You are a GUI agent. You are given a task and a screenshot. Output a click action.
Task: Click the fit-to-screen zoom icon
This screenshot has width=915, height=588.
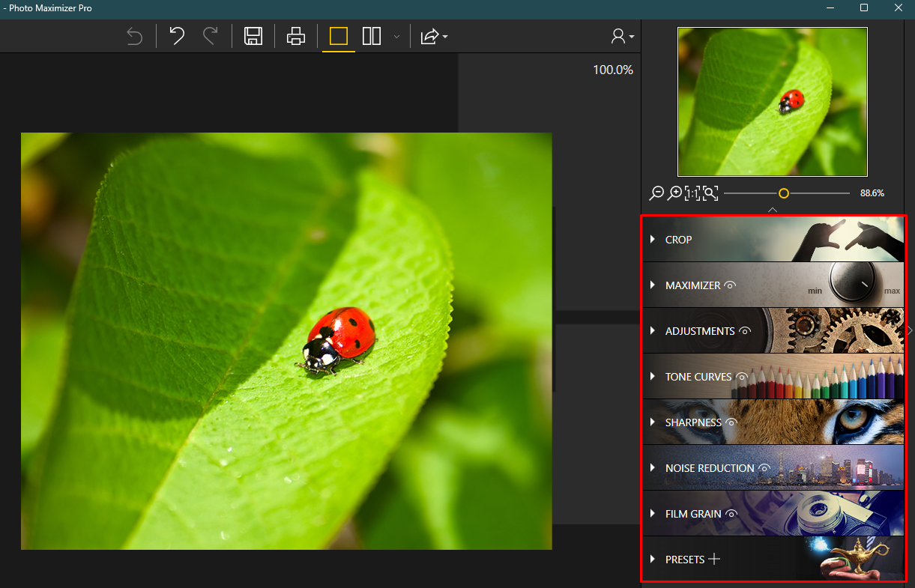[x=709, y=193]
